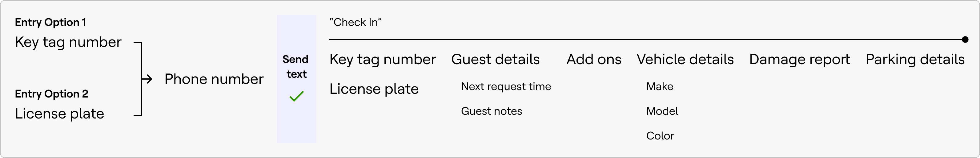This screenshot has width=980, height=158.
Task: Click License plate under Entry Option 2
Action: pyautogui.click(x=59, y=114)
